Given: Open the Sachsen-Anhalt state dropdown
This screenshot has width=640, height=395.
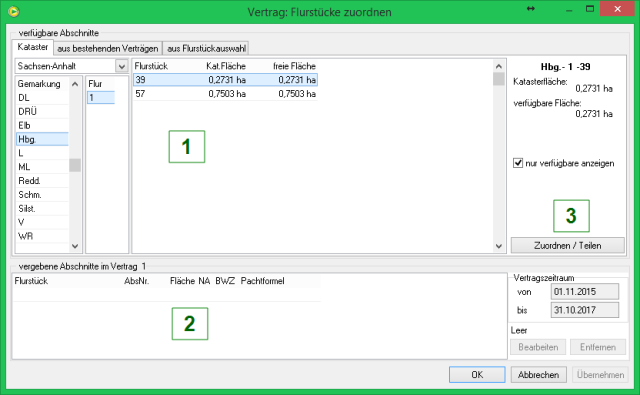Looking at the screenshot, I should click(x=122, y=66).
